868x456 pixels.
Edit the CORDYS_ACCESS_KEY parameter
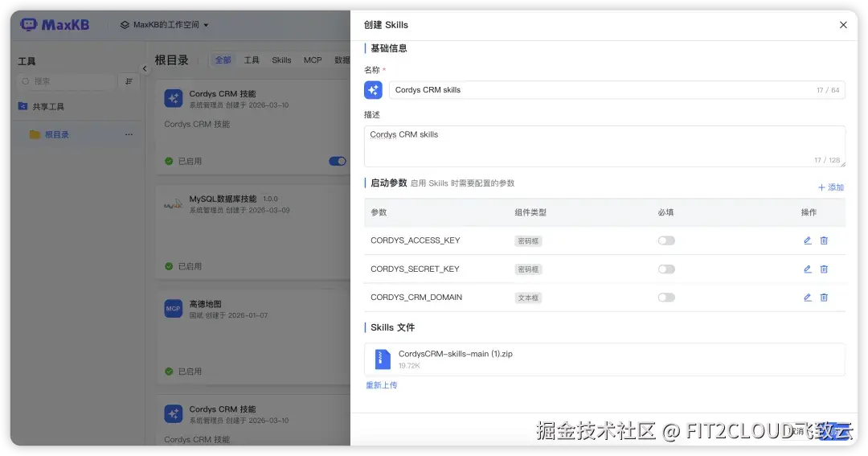pyautogui.click(x=808, y=240)
